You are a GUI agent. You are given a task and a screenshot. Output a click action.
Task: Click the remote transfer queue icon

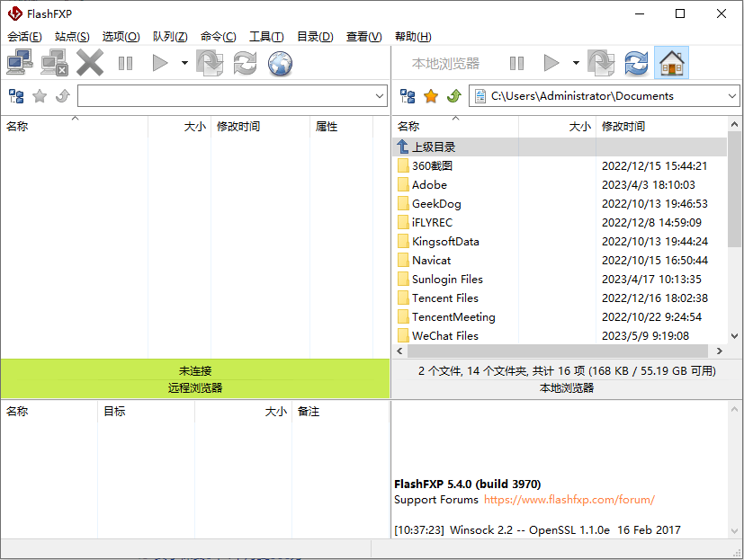[210, 63]
